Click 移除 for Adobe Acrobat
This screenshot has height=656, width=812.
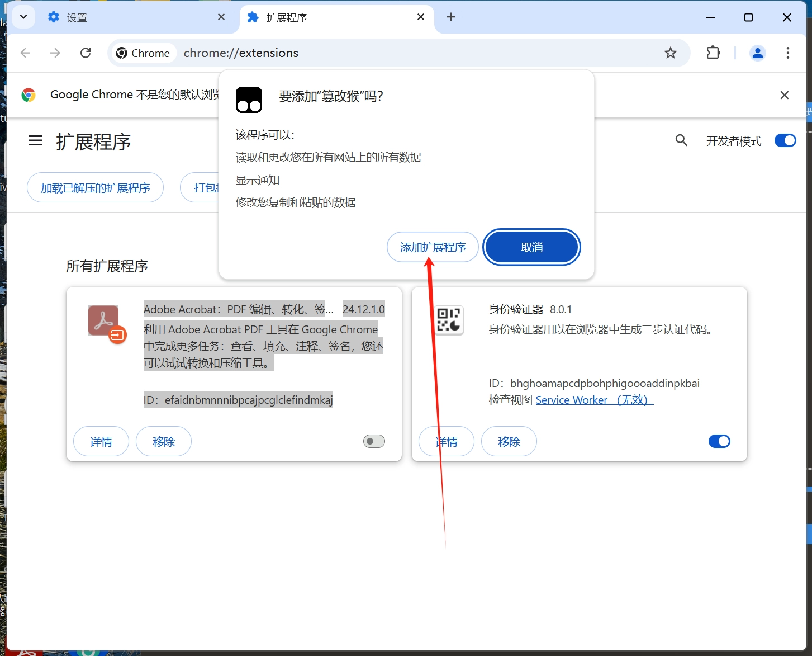164,442
